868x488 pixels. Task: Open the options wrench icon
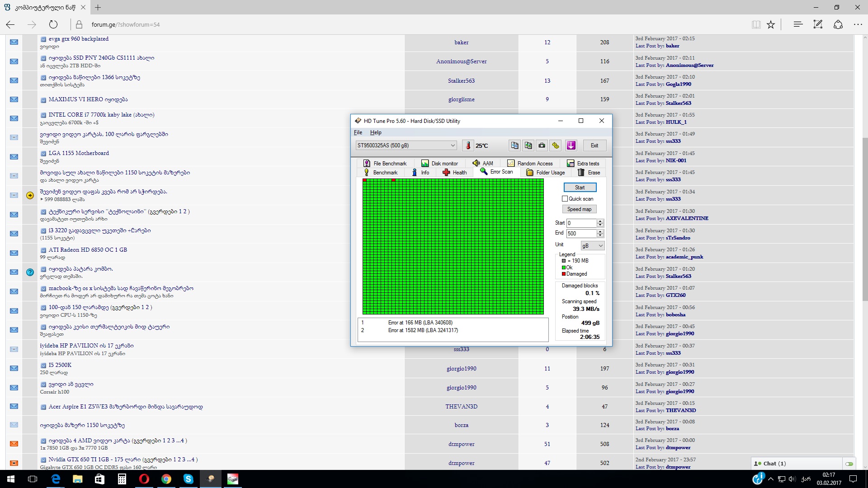coord(556,145)
